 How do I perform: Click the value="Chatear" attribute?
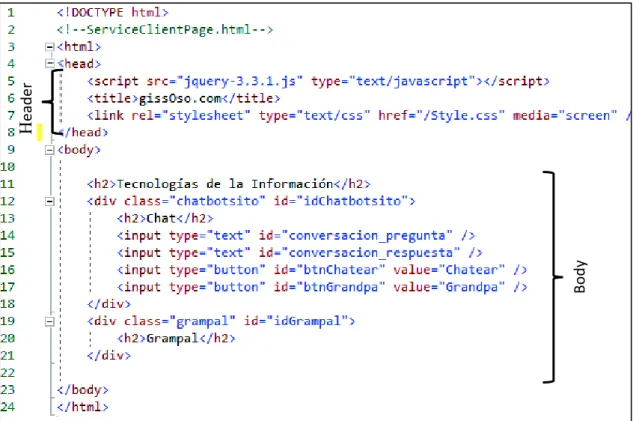[449, 270]
